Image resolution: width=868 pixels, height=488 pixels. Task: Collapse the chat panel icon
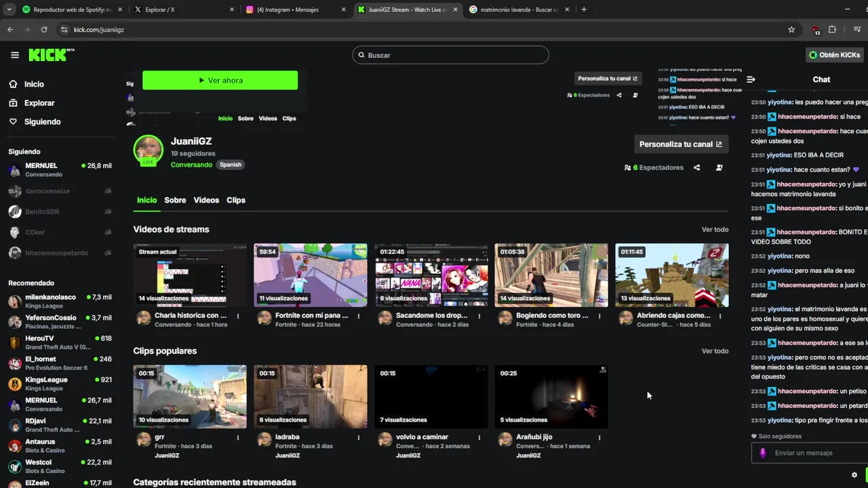tap(751, 79)
